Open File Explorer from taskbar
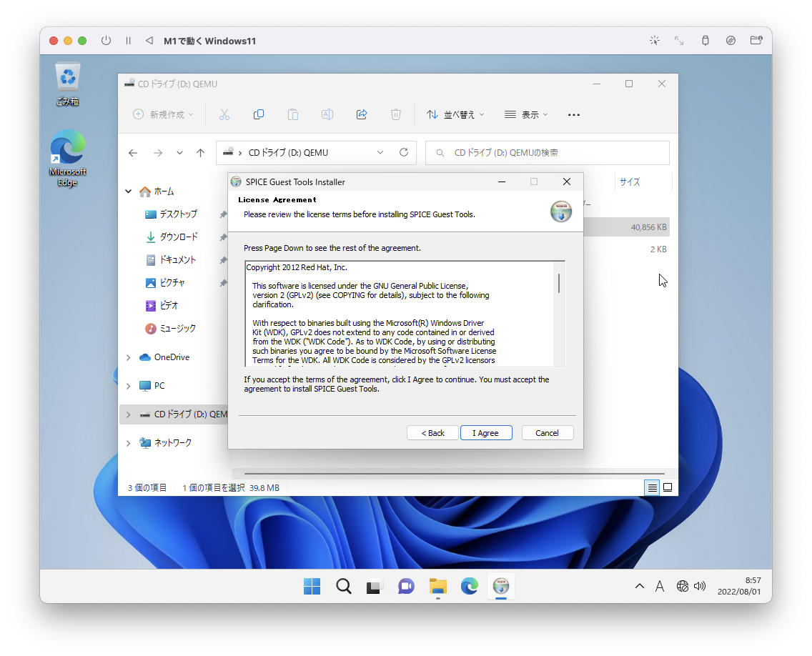Image resolution: width=812 pixels, height=656 pixels. [x=437, y=586]
